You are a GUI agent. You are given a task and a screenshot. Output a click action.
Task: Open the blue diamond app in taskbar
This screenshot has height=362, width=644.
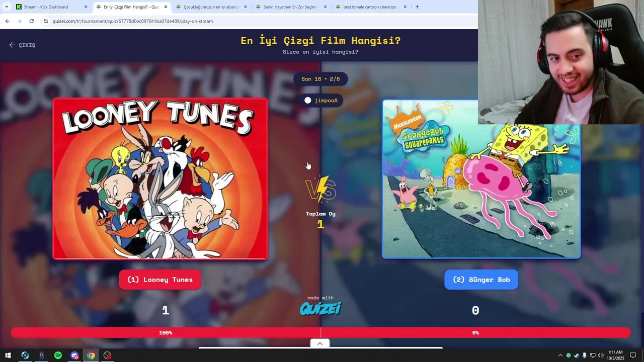[25, 355]
